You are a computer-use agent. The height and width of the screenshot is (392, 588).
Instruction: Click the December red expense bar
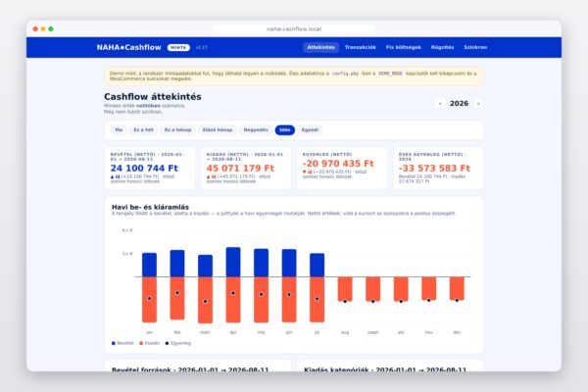point(457,288)
